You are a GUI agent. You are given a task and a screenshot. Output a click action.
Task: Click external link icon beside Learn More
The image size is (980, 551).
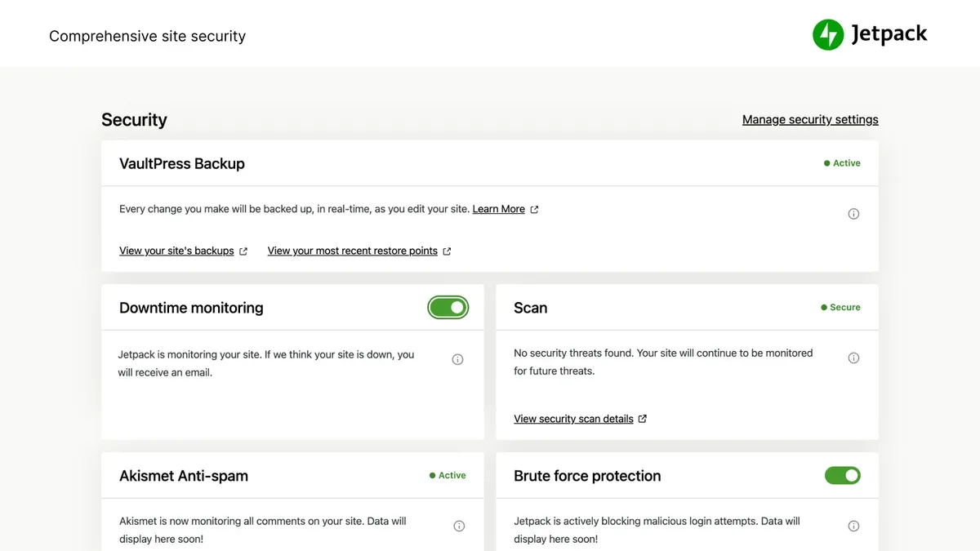coord(534,210)
